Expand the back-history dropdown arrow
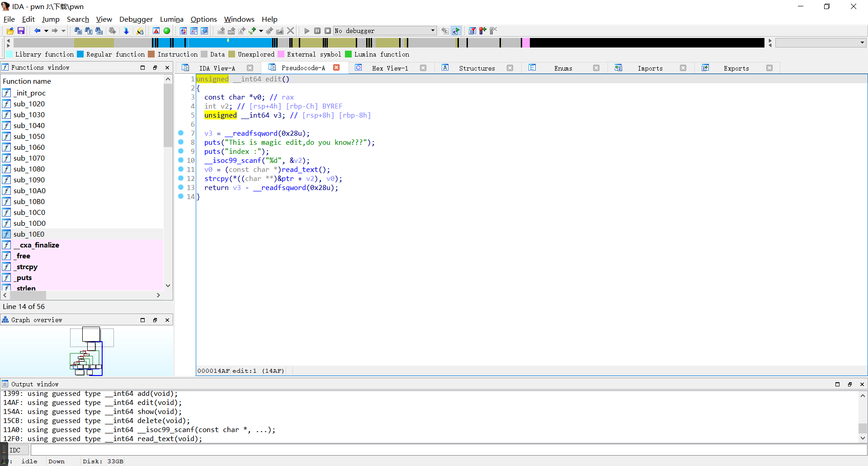The image size is (868, 466). [x=46, y=31]
